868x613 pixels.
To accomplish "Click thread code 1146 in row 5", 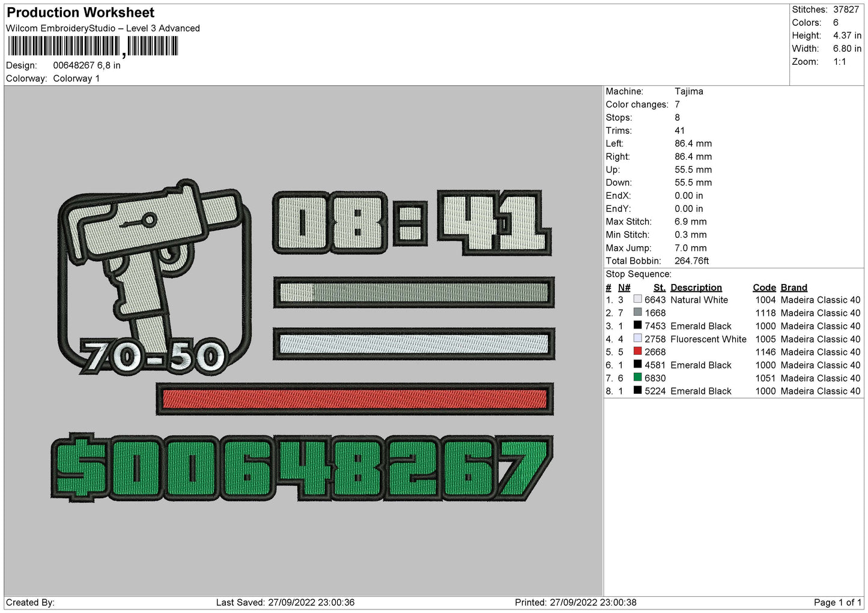I will coord(765,352).
